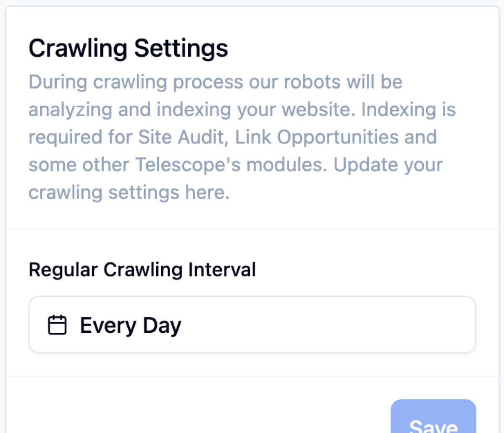The height and width of the screenshot is (433, 504).
Task: Click the calendar icon in the interval field
Action: point(57,325)
